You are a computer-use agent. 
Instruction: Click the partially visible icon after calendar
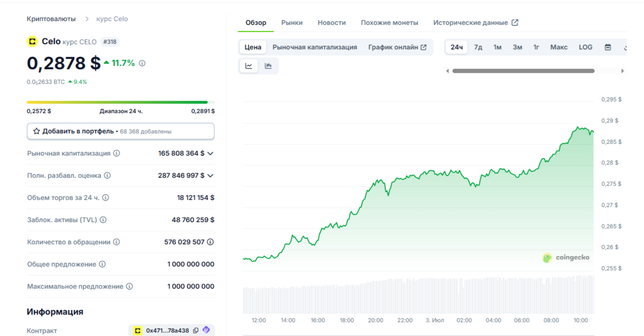pos(625,47)
